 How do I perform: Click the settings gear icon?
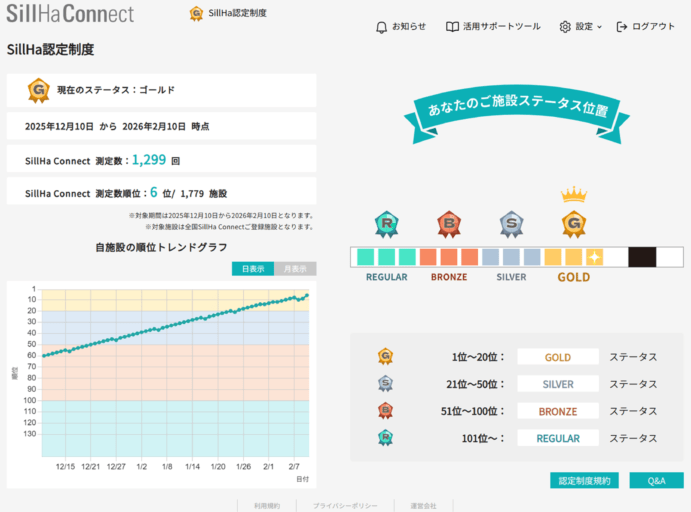pyautogui.click(x=565, y=27)
